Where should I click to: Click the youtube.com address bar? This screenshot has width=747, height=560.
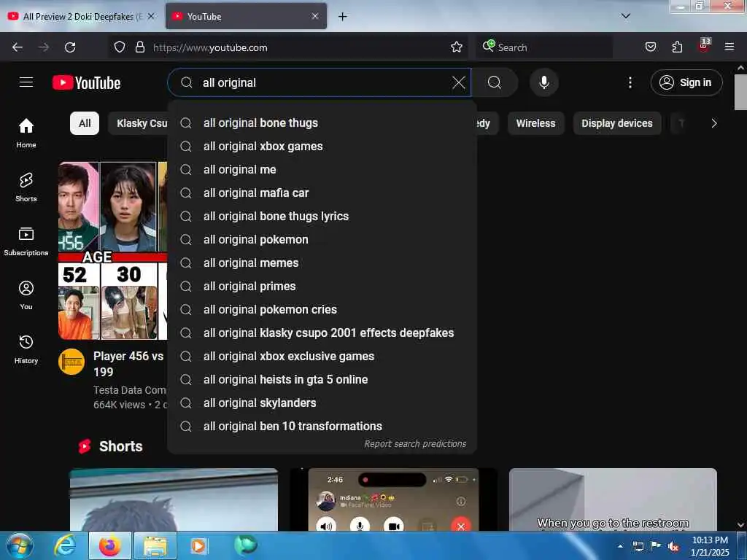(x=288, y=47)
